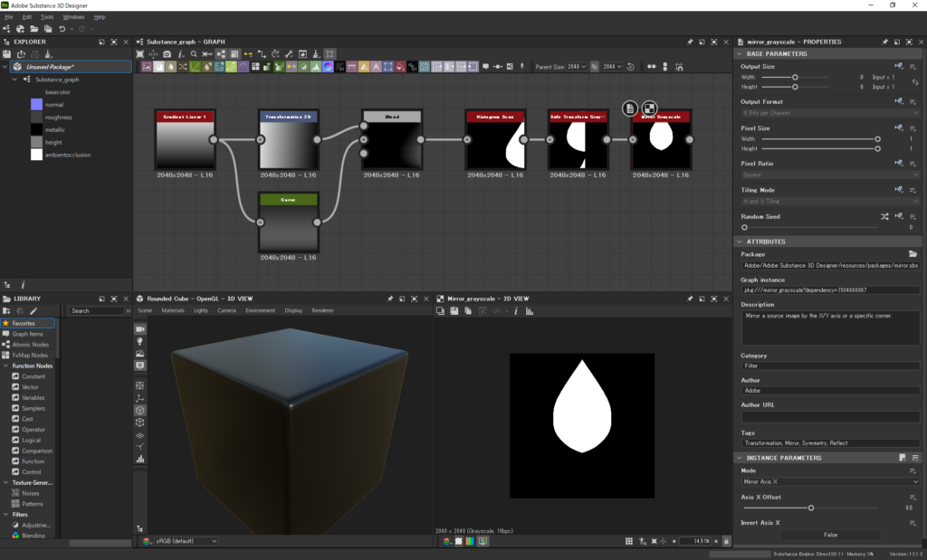This screenshot has height=560, width=927.
Task: Click the Text node icon in graph toolbar
Action: [x=376, y=67]
